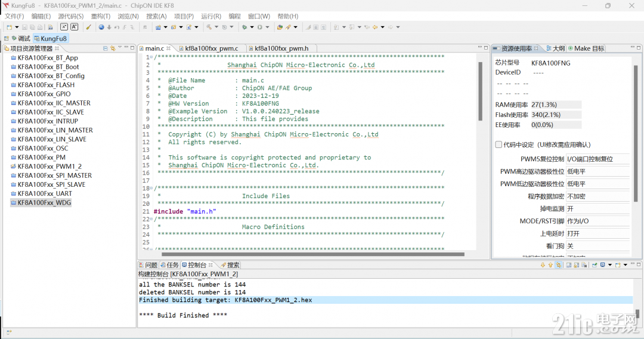Open the PWM高边驱动器极性位 combo box
This screenshot has height=339, width=644.
pos(597,171)
